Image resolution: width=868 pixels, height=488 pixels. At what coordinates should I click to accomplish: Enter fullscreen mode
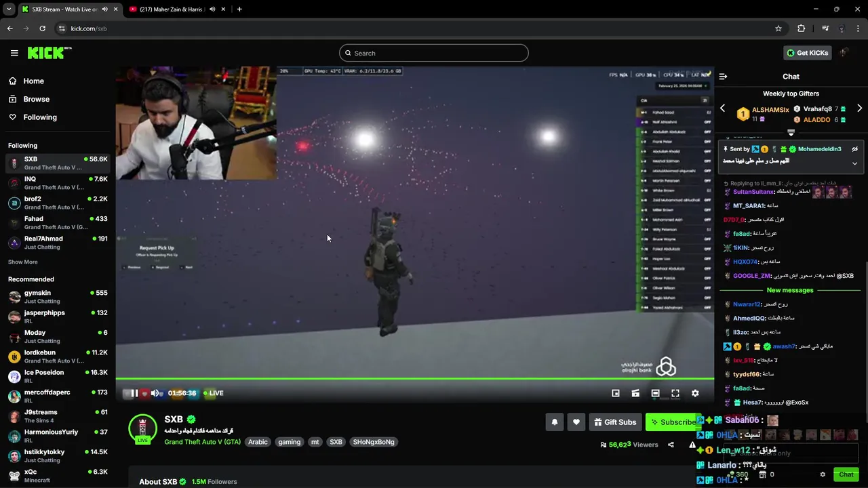click(x=675, y=393)
